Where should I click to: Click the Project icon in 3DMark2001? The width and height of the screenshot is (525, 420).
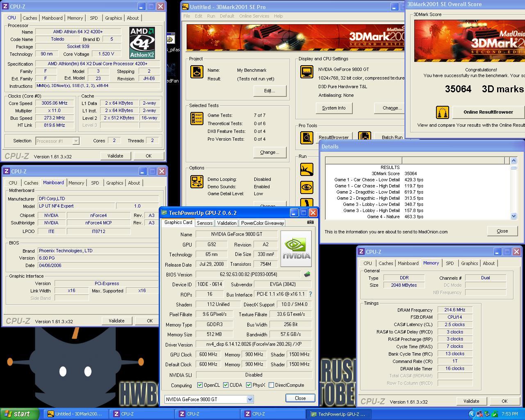coord(197,72)
